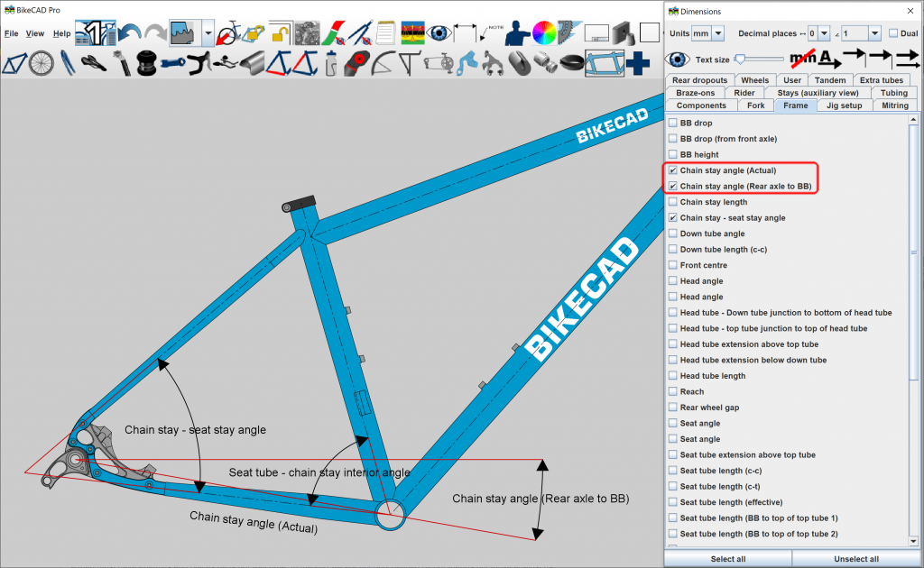Expand the Units mm dropdown
This screenshot has height=568, width=924.
point(708,33)
